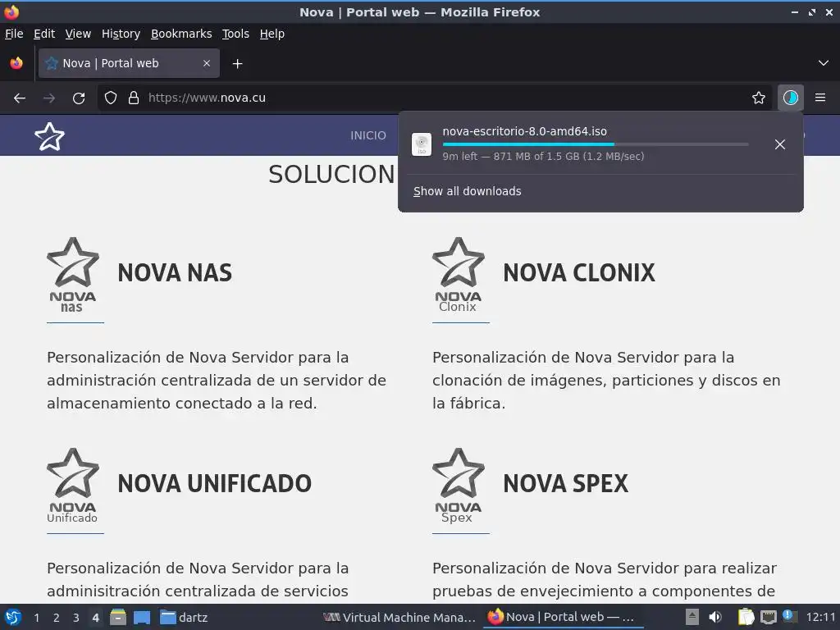The width and height of the screenshot is (840, 630).
Task: Cancel the nova-escritorio ISO download
Action: [780, 144]
